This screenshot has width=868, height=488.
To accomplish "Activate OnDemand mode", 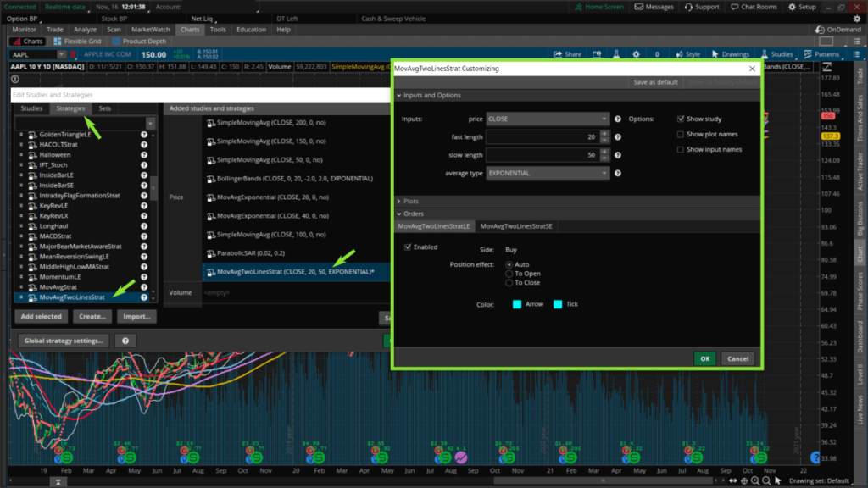I will [838, 30].
